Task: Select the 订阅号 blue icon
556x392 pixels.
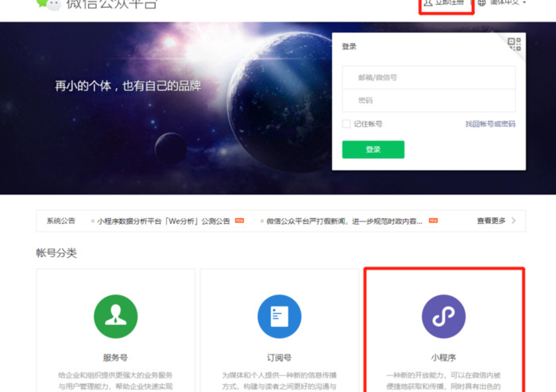Action: pos(279,317)
